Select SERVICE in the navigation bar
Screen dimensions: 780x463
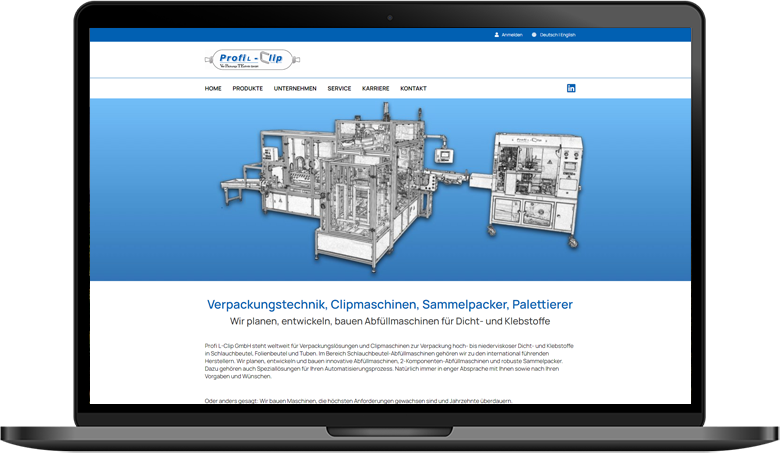pyautogui.click(x=339, y=88)
